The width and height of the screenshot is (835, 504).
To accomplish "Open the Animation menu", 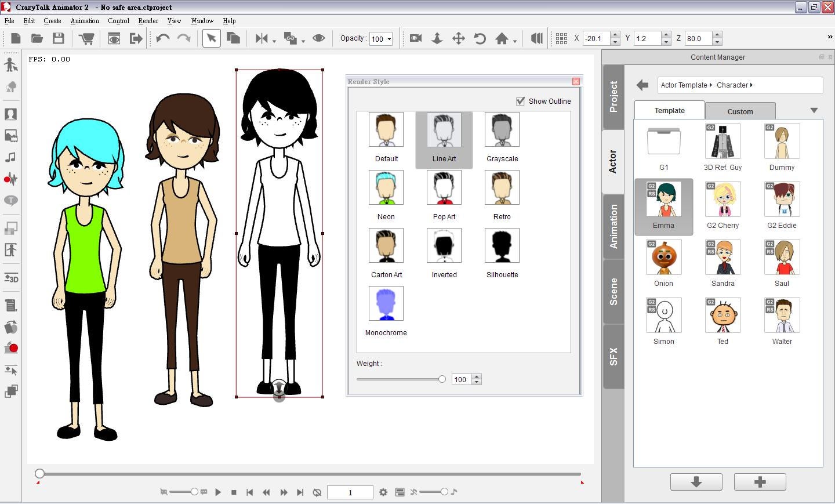I will tap(85, 21).
